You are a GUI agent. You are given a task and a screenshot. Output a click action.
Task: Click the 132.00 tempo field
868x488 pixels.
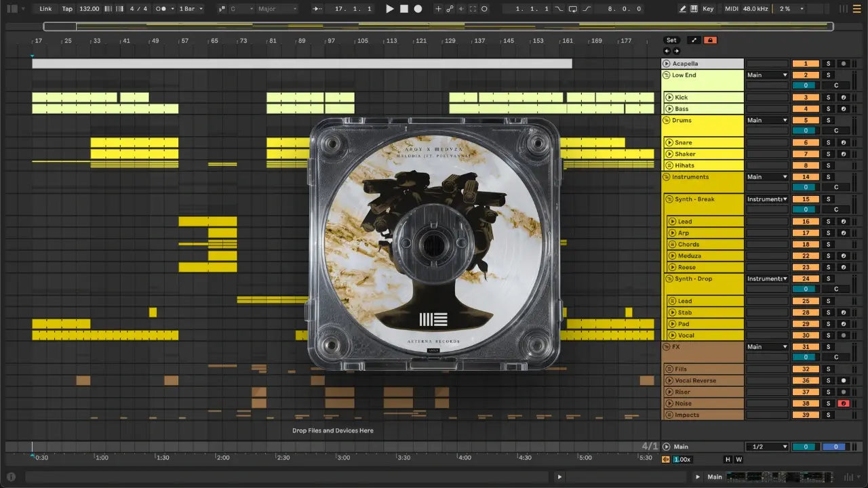pyautogui.click(x=89, y=9)
